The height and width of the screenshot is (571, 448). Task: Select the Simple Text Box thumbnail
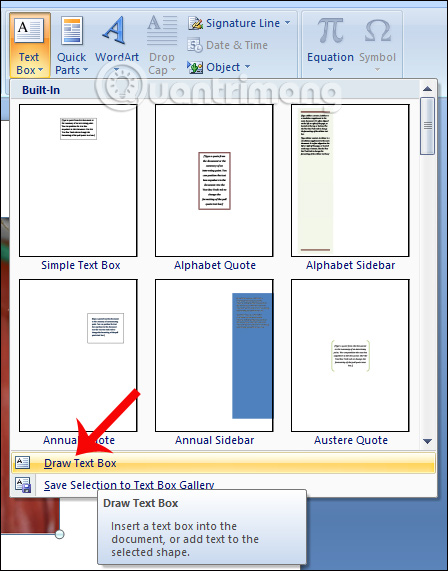[x=78, y=180]
